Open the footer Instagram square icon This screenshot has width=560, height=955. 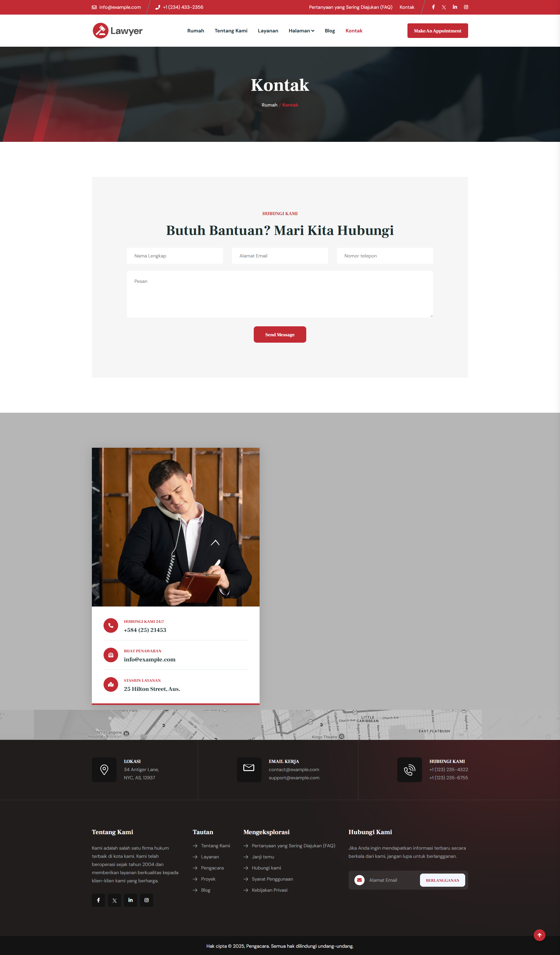pos(146,900)
